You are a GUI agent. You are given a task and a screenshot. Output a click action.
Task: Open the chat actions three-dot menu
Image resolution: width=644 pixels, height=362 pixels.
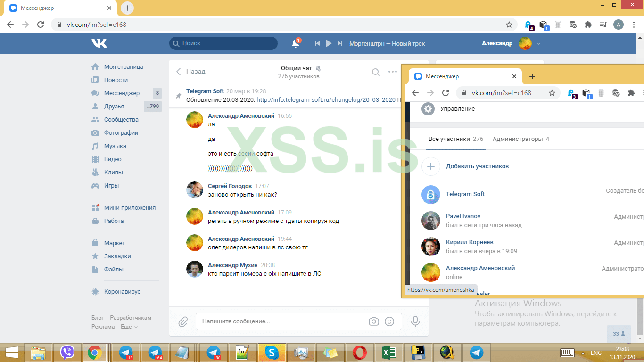pyautogui.click(x=393, y=72)
